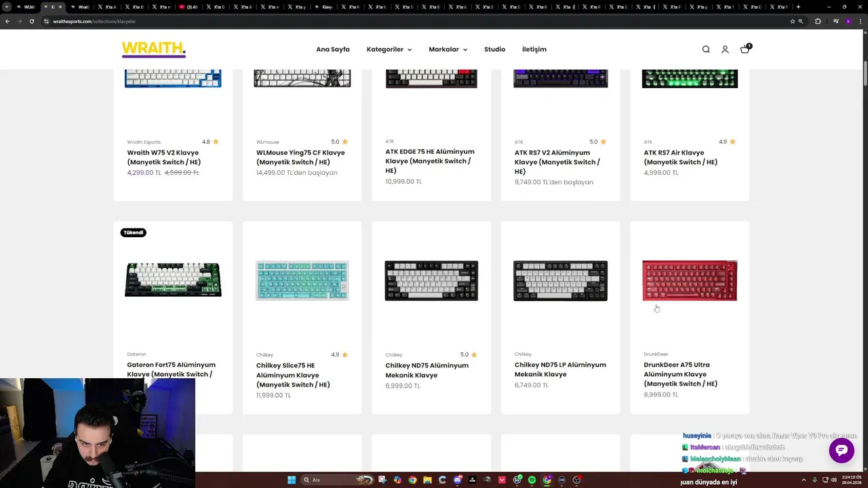Open Discord from the taskbar
Screen dimensions: 868x488
coord(458,480)
